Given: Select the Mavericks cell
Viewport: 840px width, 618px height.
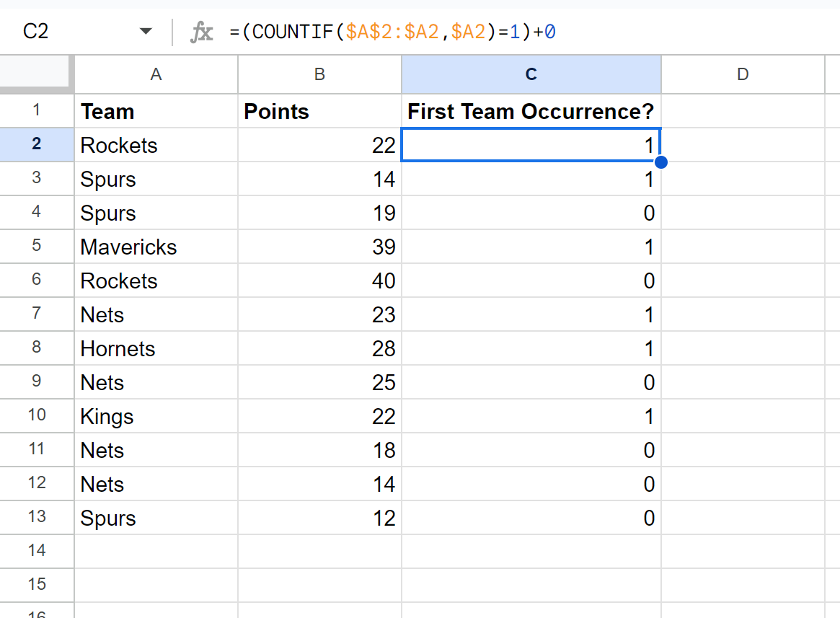Looking at the screenshot, I should point(156,247).
